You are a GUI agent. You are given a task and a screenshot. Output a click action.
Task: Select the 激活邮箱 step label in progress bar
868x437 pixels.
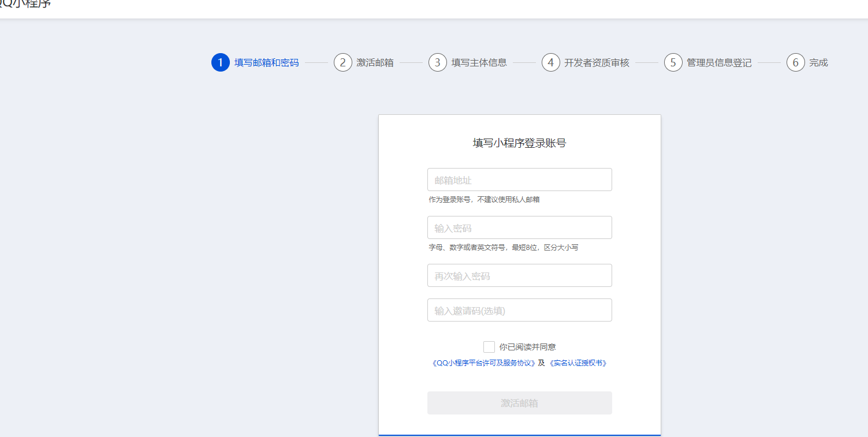(375, 62)
